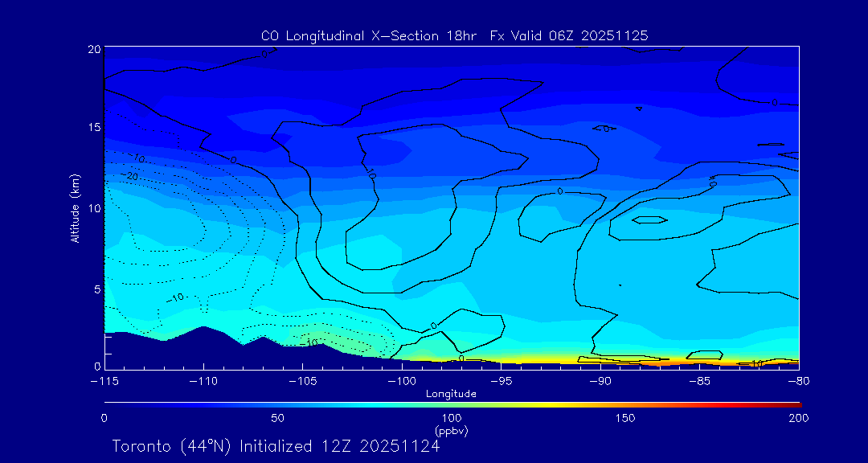Screen dimensions: 868x463
Task: Click the '(ppbv)' units label
Action: 451,431
